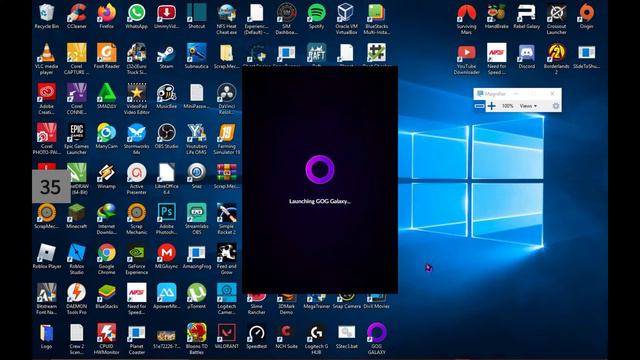The height and width of the screenshot is (360, 640).
Task: Open the Recycle Bin desktop icon
Action: pos(47,16)
